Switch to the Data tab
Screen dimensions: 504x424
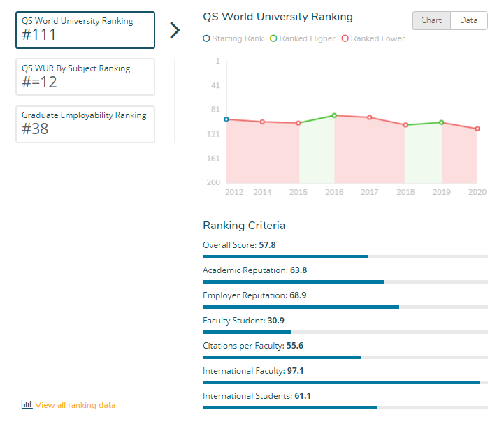tap(469, 20)
